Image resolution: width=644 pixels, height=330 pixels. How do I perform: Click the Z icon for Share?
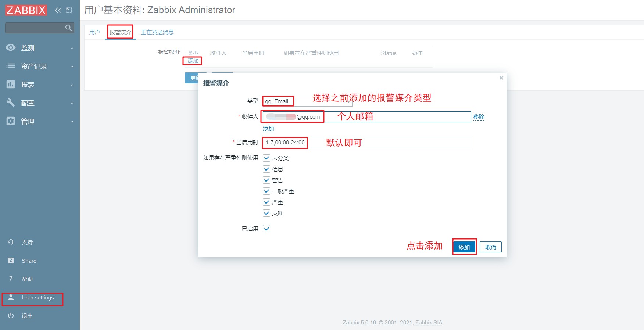11,261
